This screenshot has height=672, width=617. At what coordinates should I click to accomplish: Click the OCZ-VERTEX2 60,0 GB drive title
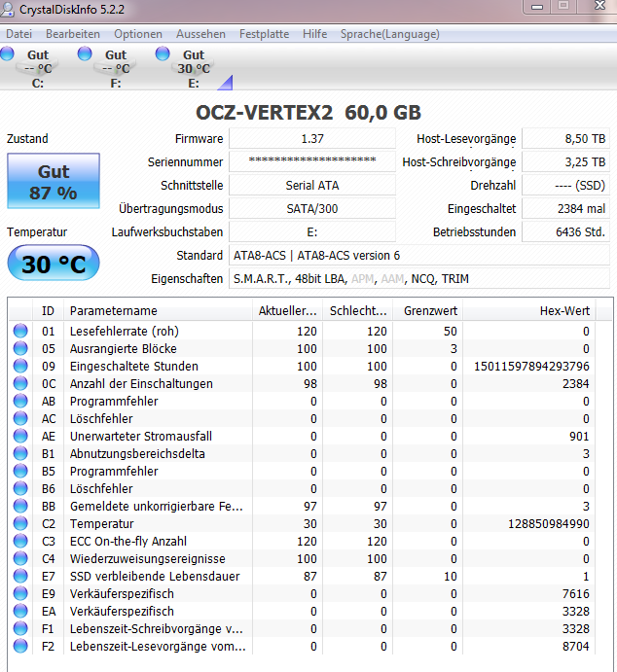[308, 113]
